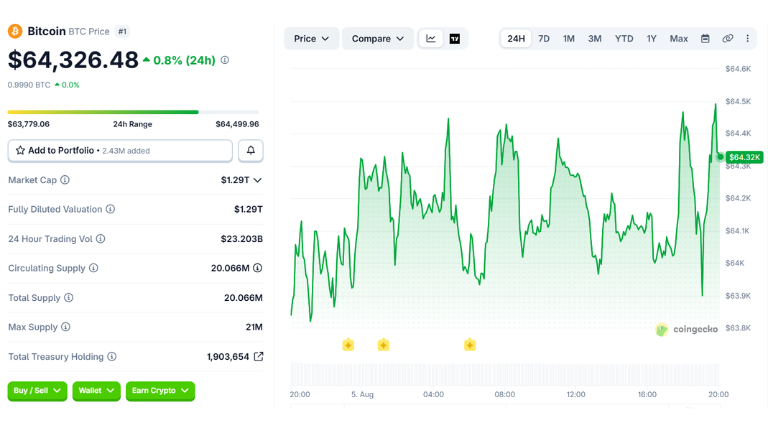
Task: Expand the Market Cap value chevron
Action: 258,180
